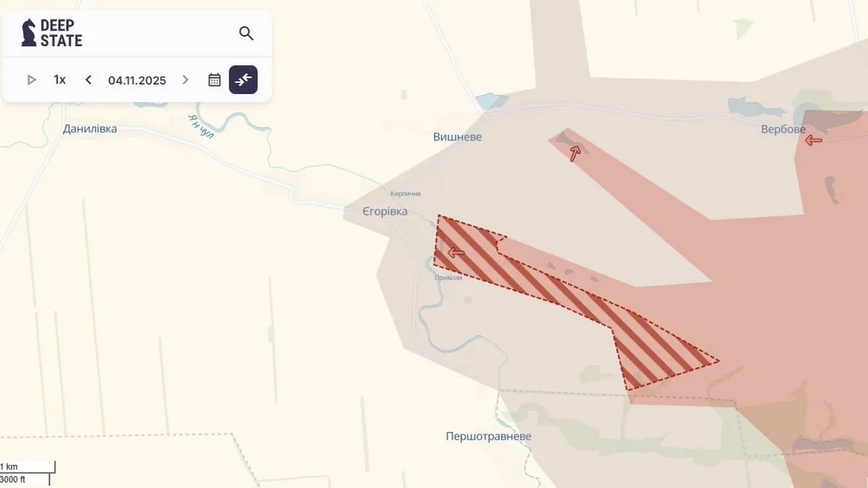Select the Вишневе village label

click(457, 137)
